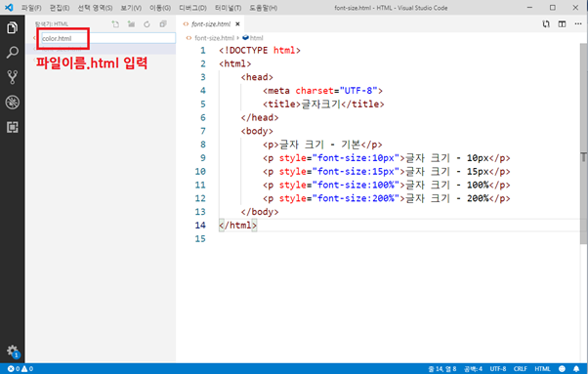Screen dimensions: 588x374
Task: Open the 터미널(T) menu
Action: (x=228, y=8)
